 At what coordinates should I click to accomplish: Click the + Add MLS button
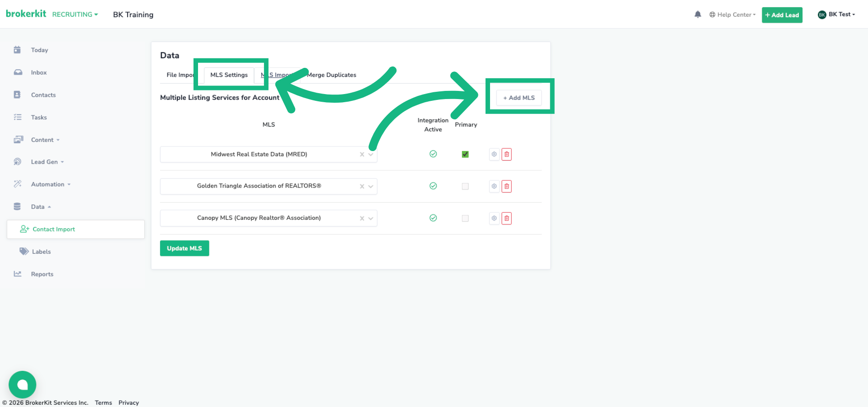coord(519,98)
